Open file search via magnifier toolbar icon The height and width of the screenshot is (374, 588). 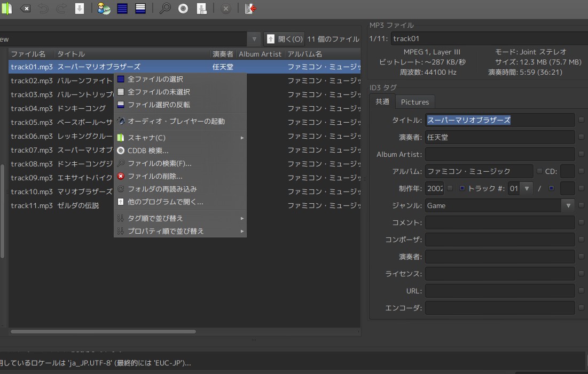click(164, 9)
